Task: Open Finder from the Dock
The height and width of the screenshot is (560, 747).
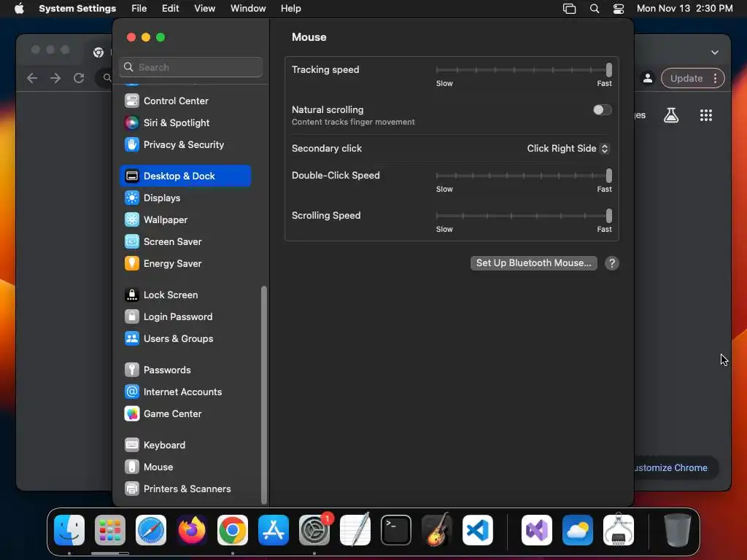Action: pyautogui.click(x=69, y=530)
